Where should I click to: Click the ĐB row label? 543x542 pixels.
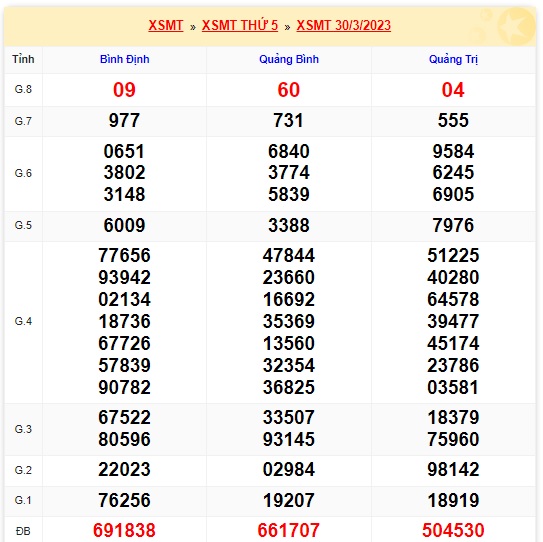23,531
